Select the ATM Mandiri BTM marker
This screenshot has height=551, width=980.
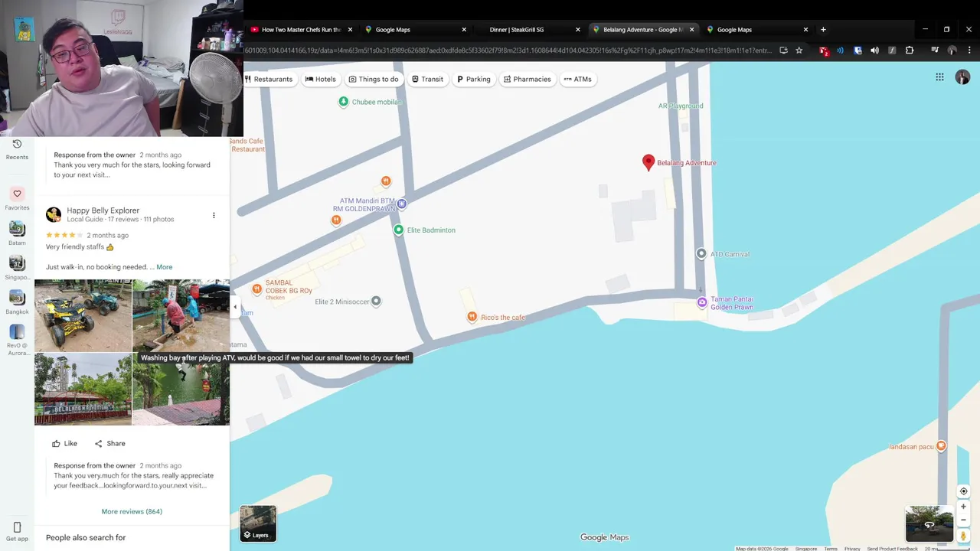point(401,204)
